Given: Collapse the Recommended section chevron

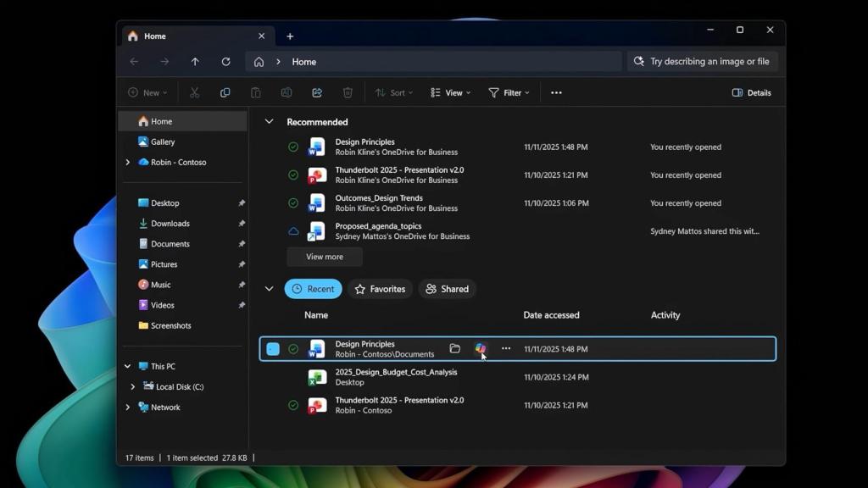Looking at the screenshot, I should tap(269, 121).
